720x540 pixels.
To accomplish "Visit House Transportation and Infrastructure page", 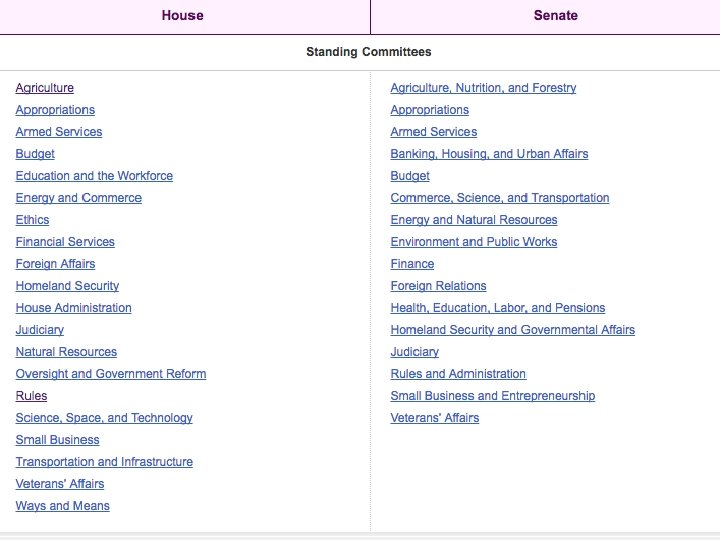I will coord(104,462).
